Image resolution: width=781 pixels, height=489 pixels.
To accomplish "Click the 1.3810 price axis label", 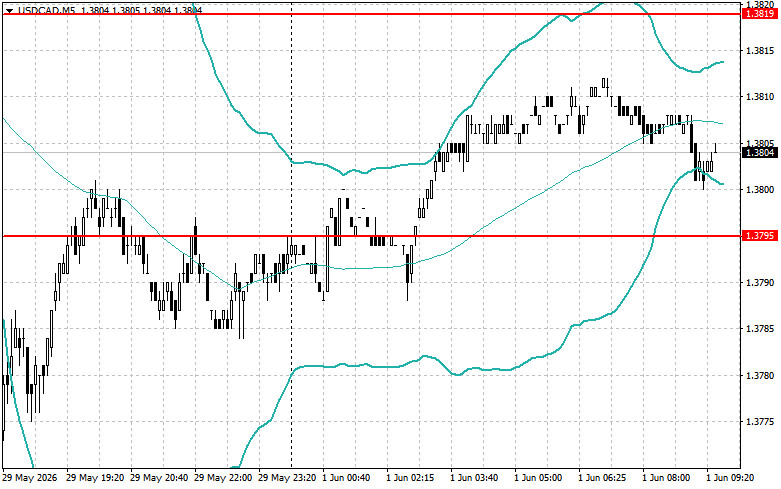I will [760, 97].
